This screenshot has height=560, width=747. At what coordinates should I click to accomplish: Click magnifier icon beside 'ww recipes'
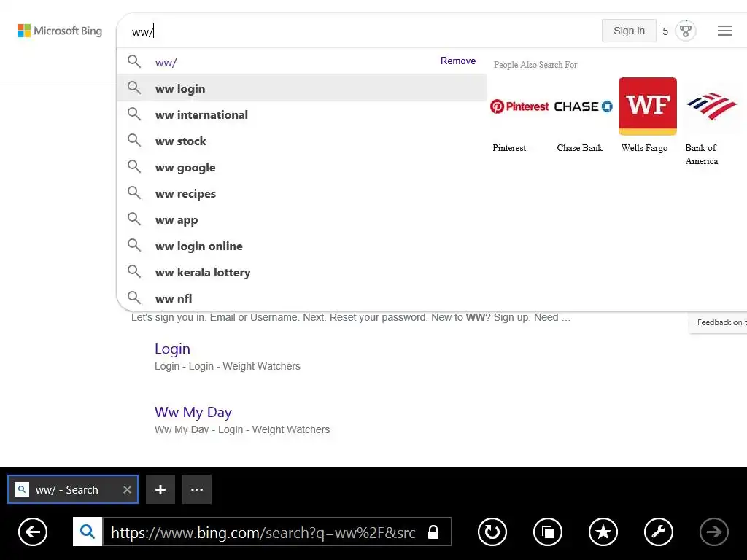134,192
